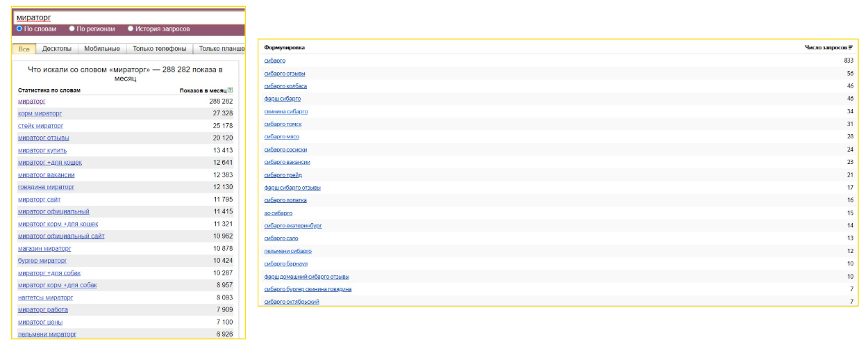Select the «По регионам» radio button
The height and width of the screenshot is (342, 868).
tap(72, 29)
